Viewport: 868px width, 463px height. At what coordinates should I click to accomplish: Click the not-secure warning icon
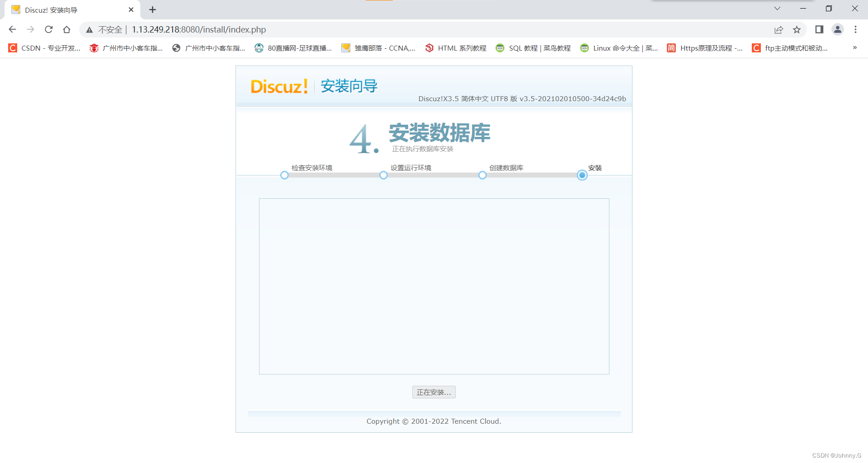pyautogui.click(x=90, y=30)
